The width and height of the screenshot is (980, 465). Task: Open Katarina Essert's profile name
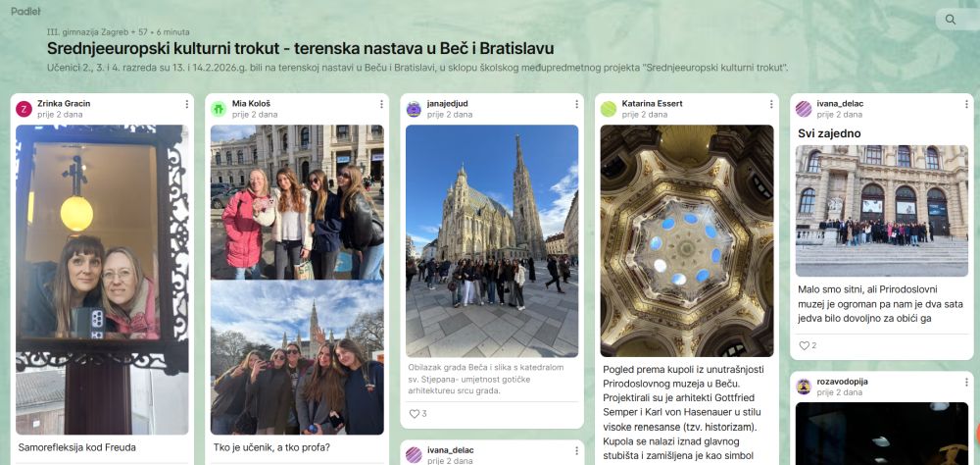[x=652, y=103]
